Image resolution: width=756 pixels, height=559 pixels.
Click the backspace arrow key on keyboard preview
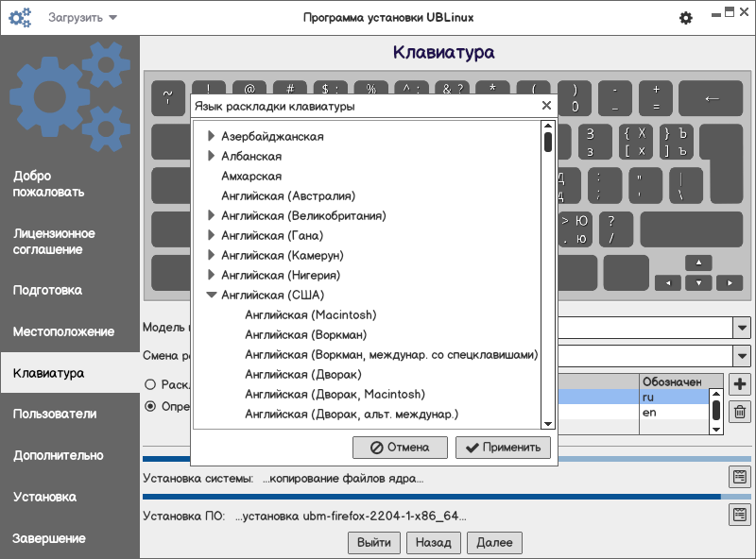pos(711,99)
